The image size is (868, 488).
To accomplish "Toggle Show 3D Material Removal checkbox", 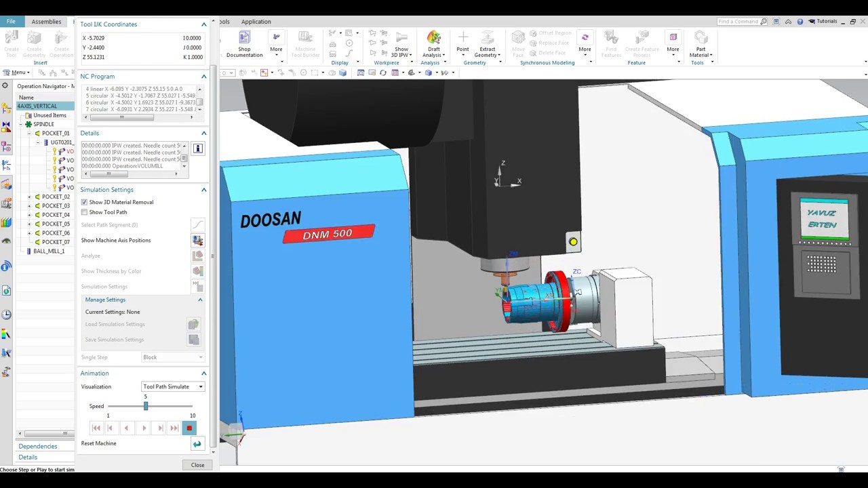I will (84, 202).
